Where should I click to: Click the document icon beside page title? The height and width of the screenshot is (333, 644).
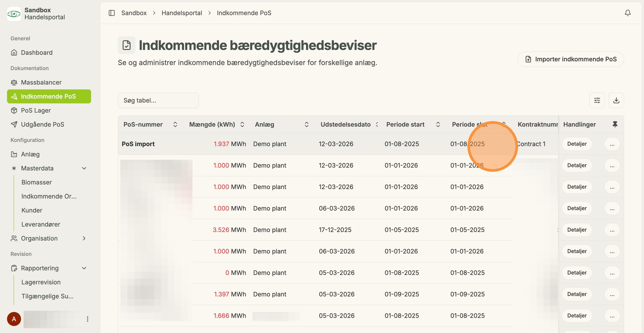pos(127,45)
